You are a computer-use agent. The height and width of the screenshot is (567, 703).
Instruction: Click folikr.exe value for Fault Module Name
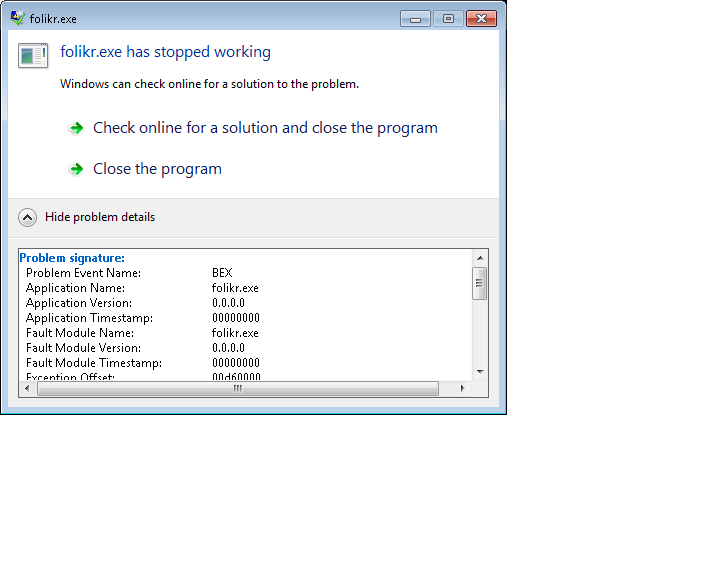(x=235, y=333)
